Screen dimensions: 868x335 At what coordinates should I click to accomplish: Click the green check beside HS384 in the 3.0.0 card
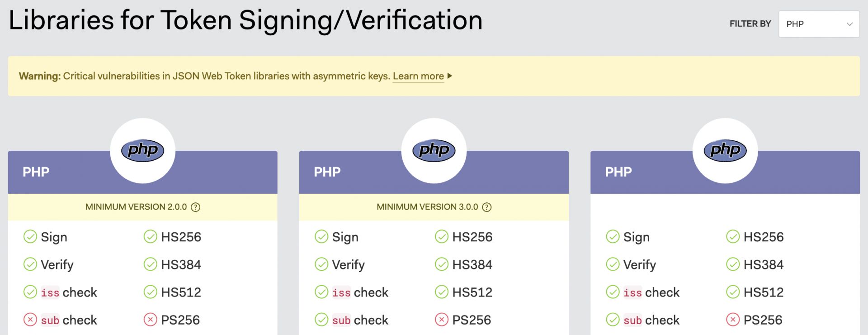(x=442, y=264)
